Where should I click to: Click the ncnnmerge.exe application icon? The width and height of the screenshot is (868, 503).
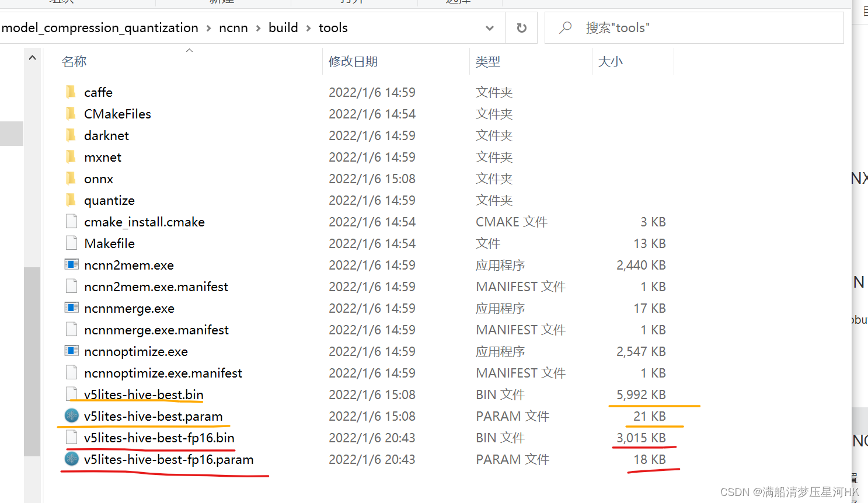(71, 308)
